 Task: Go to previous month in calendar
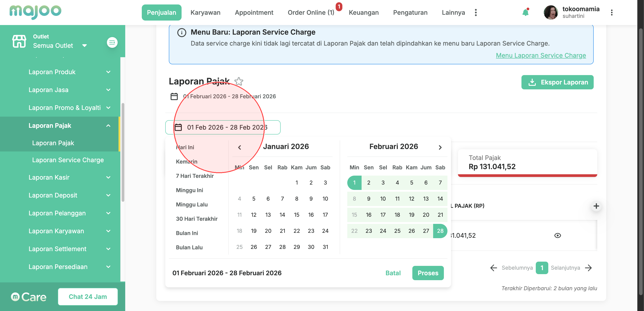[x=239, y=147]
